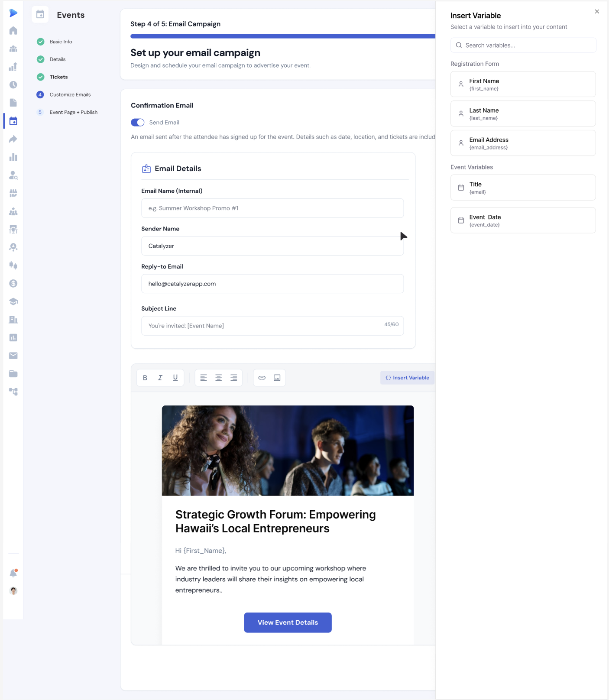Click the Subject Line input
609x700 pixels.
tap(272, 326)
